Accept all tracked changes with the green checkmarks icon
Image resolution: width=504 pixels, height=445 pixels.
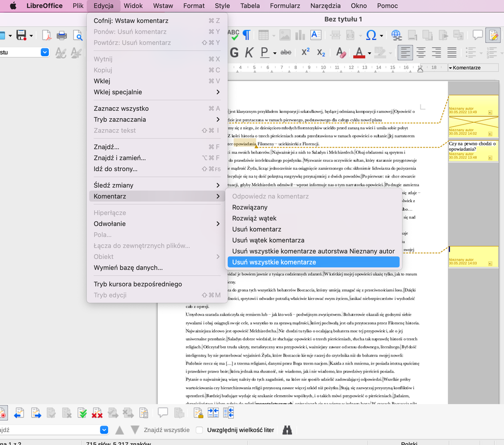82,413
